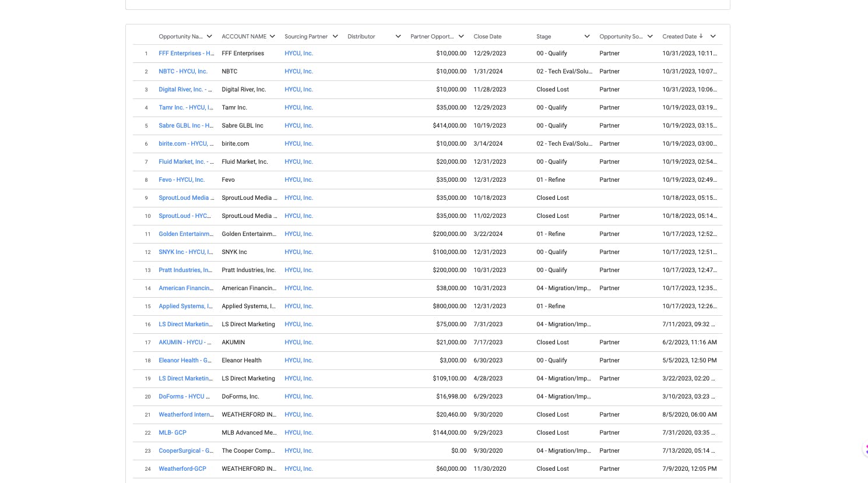The height and width of the screenshot is (483, 868).
Task: Click HYCU, Inc. partner in NBTC row
Action: pos(298,71)
